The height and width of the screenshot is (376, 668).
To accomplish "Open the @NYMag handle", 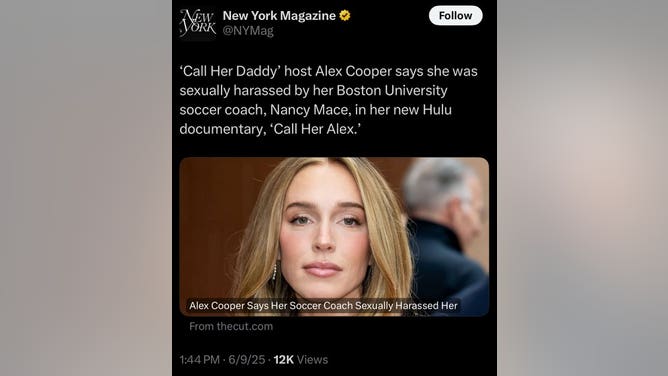I will [x=248, y=31].
